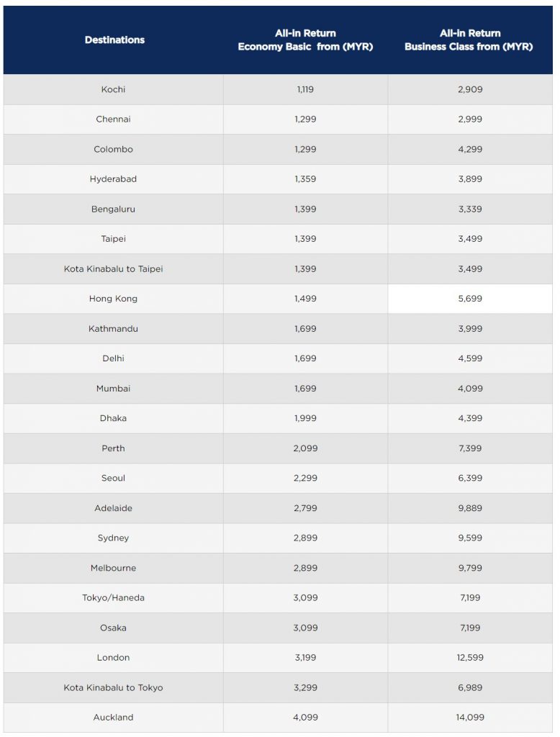
Task: Click the Business Class column header
Action: pyautogui.click(x=469, y=40)
